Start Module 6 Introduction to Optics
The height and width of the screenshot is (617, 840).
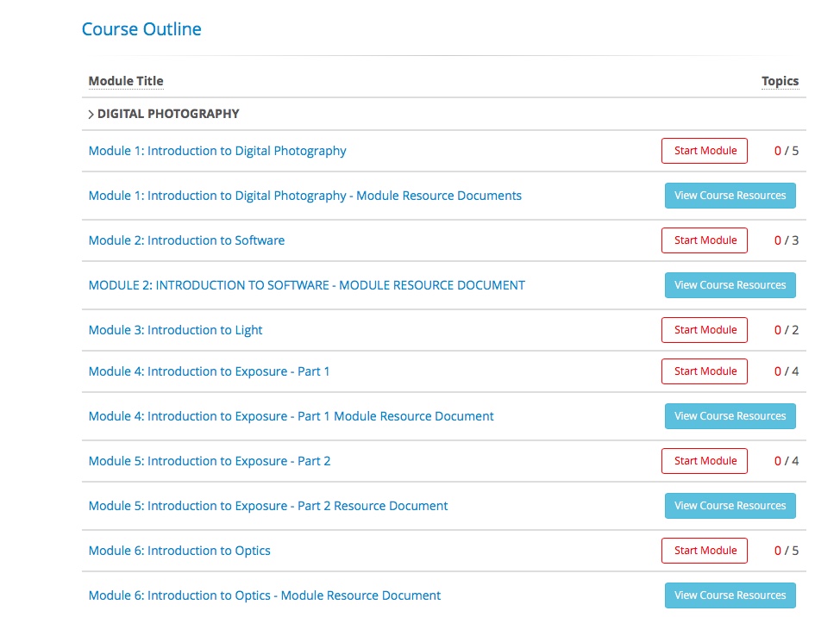(x=704, y=551)
